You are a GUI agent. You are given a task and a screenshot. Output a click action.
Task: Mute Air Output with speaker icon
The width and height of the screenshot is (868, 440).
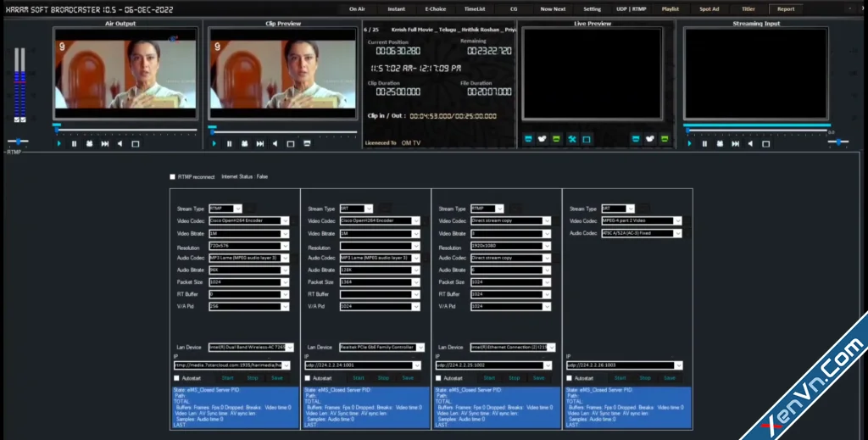point(120,144)
